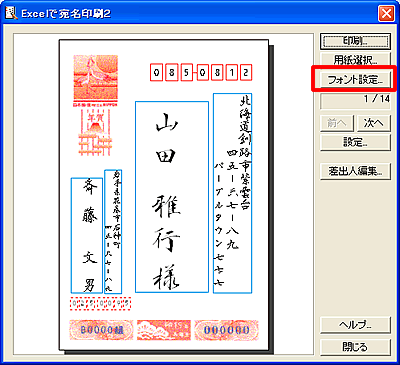Click lottery number 000000 at bottom

[x=227, y=330]
